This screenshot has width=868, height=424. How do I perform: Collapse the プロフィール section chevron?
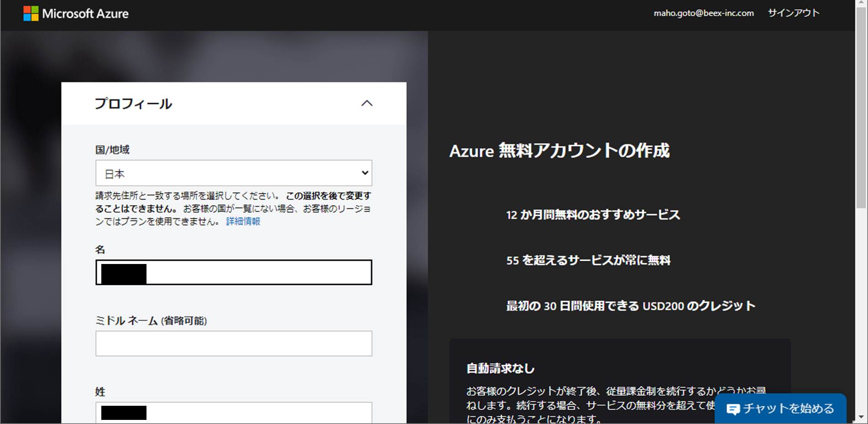click(367, 103)
